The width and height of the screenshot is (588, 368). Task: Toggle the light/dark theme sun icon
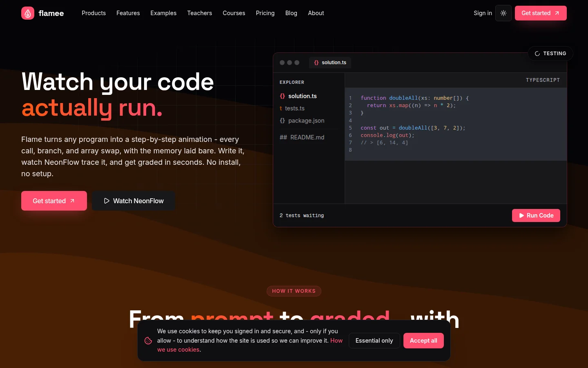click(503, 13)
